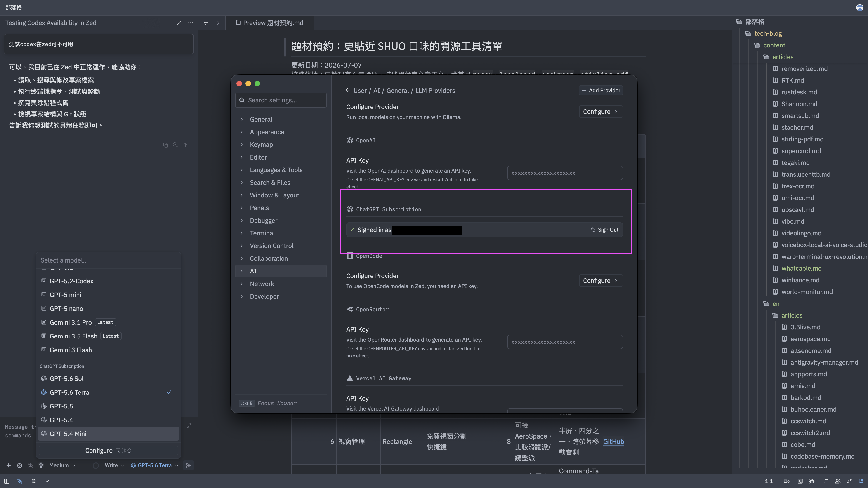
Task: Toggle the project panel tree icon
Action: [861, 481]
